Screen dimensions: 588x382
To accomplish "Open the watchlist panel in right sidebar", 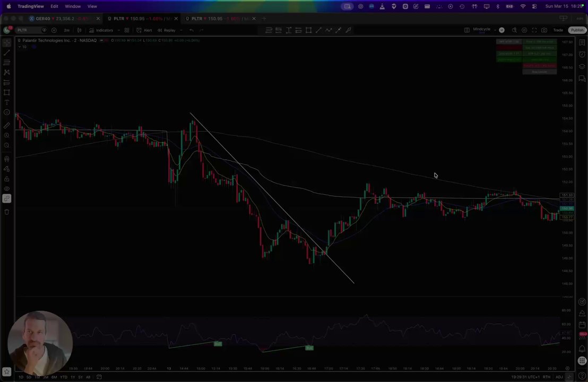I will pos(582,43).
